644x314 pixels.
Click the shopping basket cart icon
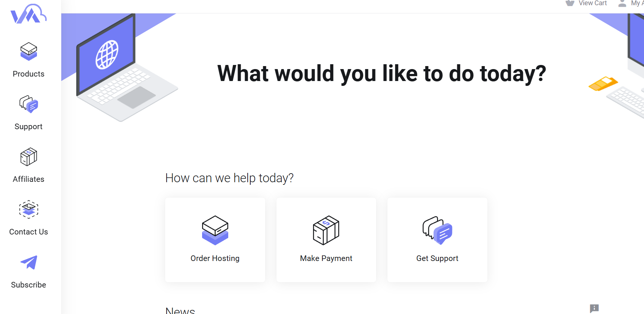tap(570, 3)
